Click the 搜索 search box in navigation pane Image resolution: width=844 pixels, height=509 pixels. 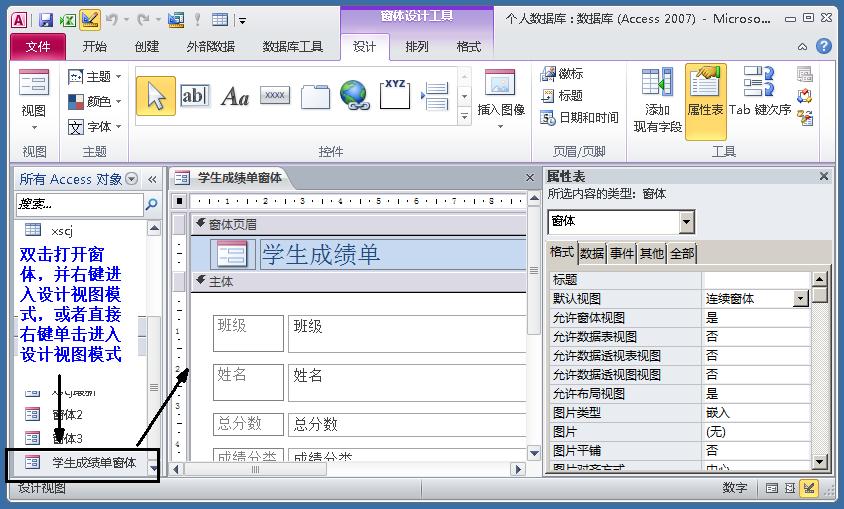point(80,204)
